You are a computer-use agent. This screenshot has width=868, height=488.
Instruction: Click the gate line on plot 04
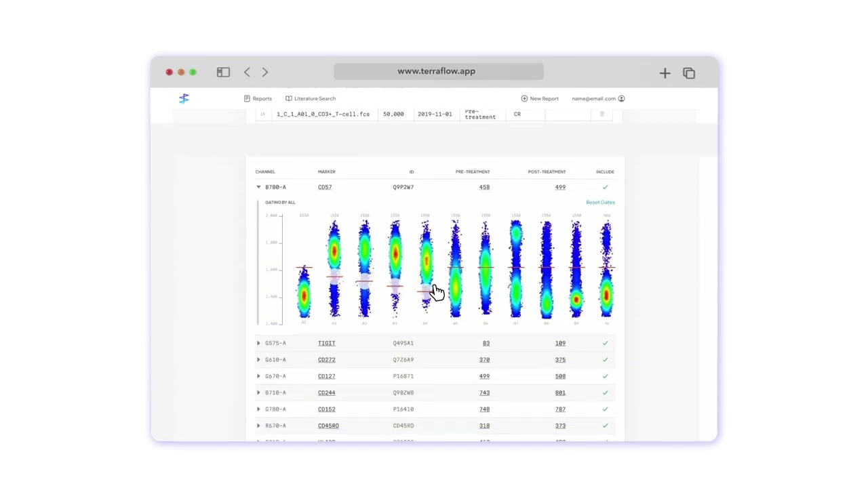coord(425,291)
